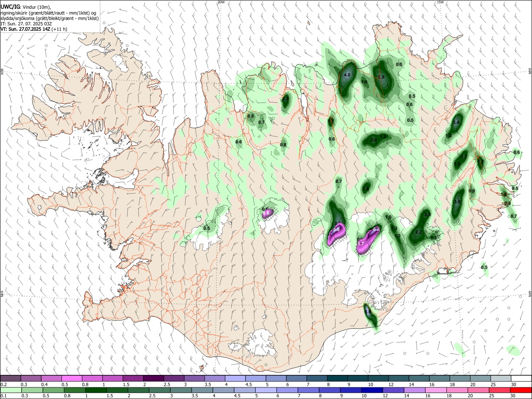Select the snow legend swatch starting at 6
The image size is (532, 399).
click(x=296, y=379)
